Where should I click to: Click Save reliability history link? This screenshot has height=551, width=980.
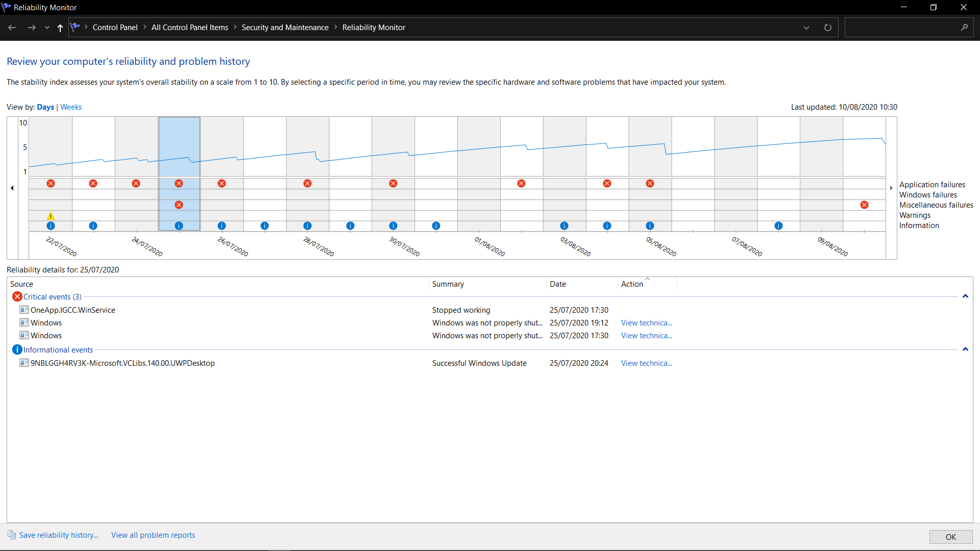click(x=58, y=535)
